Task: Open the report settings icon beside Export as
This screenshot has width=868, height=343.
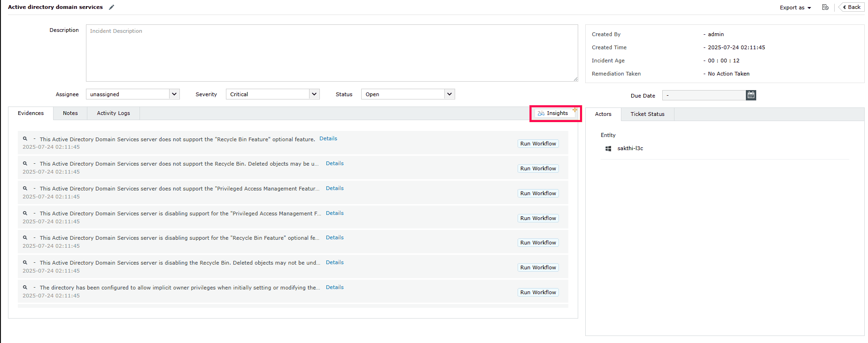Action: point(825,7)
